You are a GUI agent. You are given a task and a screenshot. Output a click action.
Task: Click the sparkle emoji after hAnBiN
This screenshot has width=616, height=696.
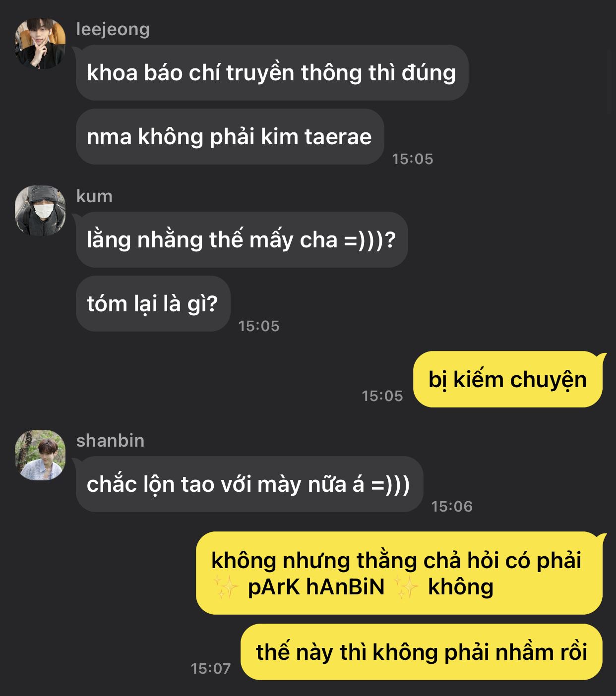407,587
